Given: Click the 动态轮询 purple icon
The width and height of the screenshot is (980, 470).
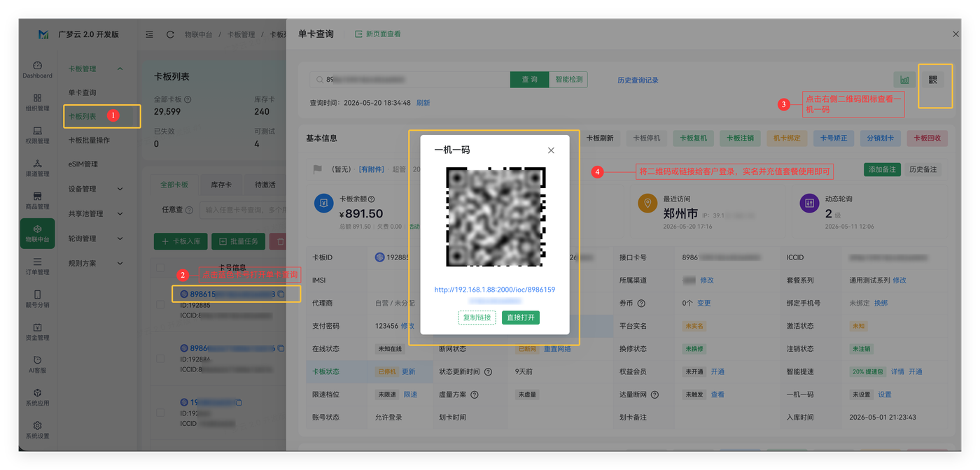Looking at the screenshot, I should coord(809,204).
